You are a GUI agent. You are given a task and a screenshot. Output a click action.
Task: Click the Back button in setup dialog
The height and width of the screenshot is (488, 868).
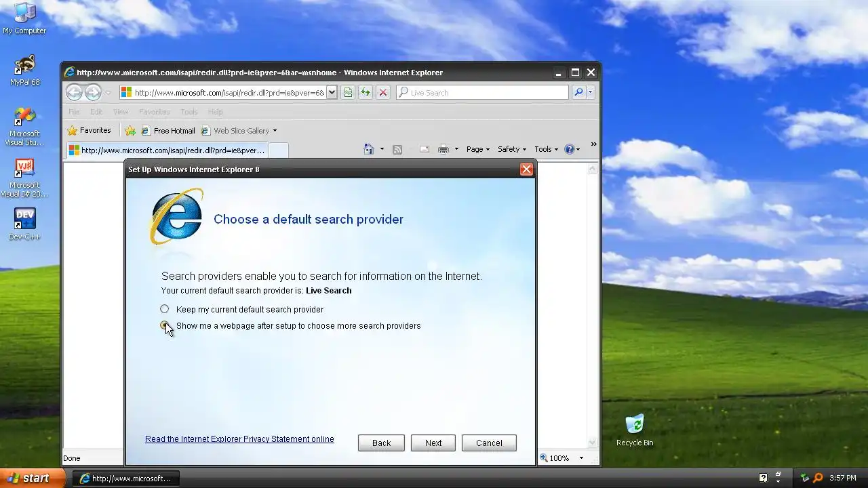coord(381,443)
